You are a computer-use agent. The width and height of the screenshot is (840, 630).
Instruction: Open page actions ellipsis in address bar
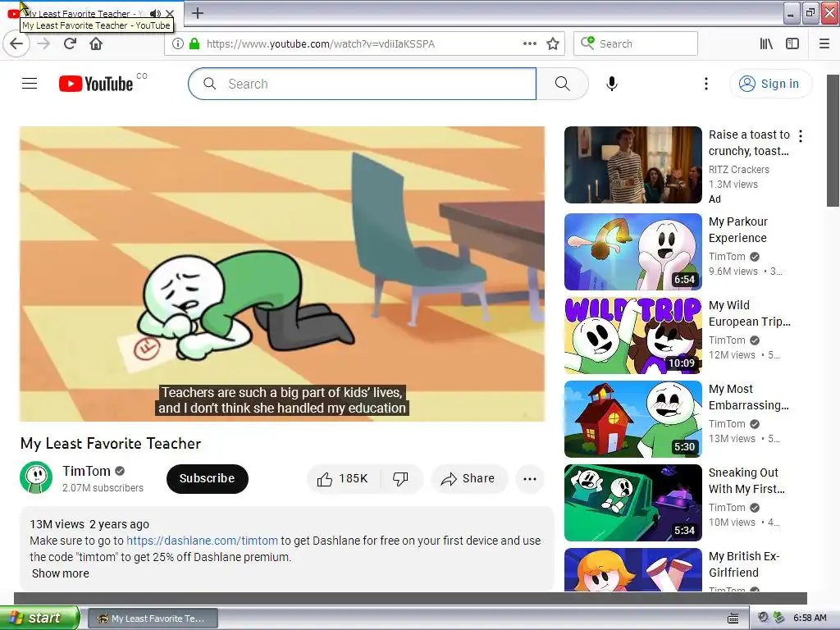pos(529,44)
